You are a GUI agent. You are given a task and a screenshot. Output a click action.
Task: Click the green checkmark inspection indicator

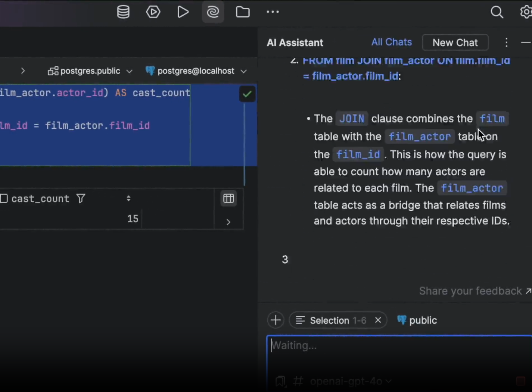pyautogui.click(x=247, y=94)
